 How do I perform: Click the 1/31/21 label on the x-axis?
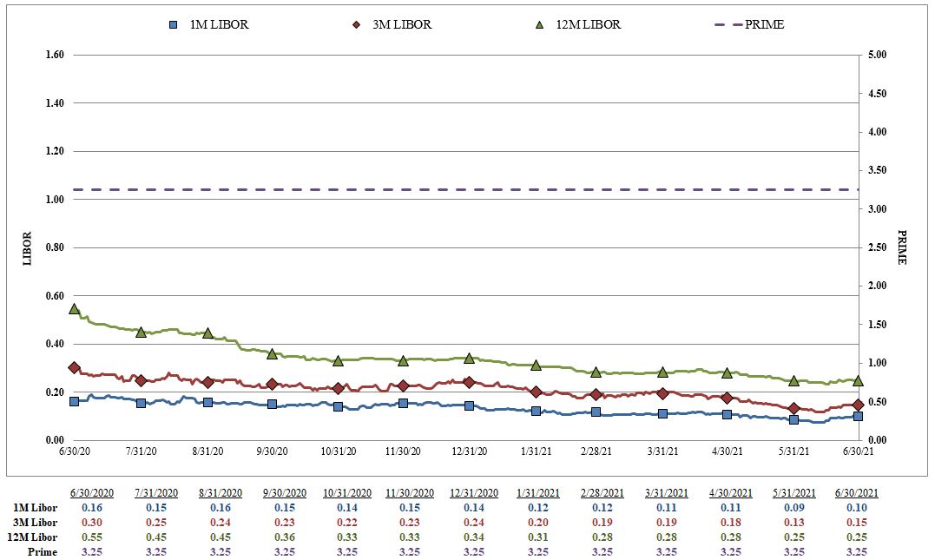click(536, 451)
